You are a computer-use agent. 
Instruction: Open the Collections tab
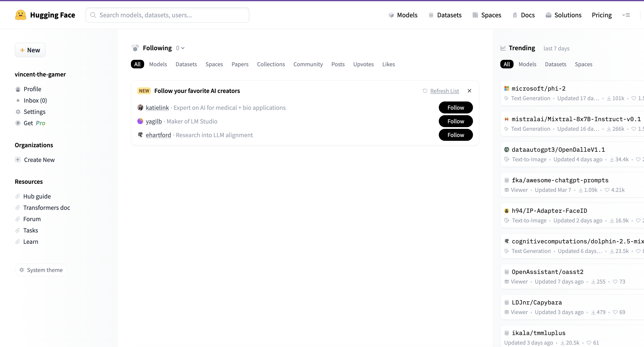coord(271,64)
